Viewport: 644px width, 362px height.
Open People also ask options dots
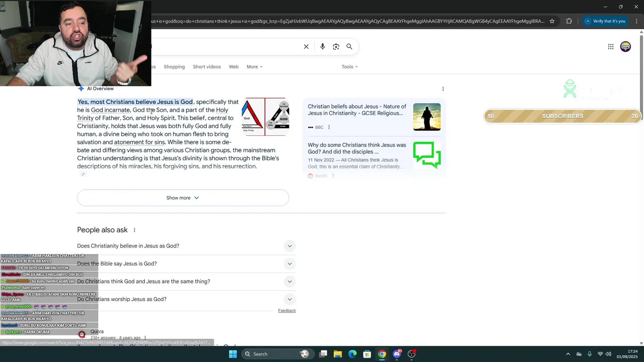(x=134, y=230)
